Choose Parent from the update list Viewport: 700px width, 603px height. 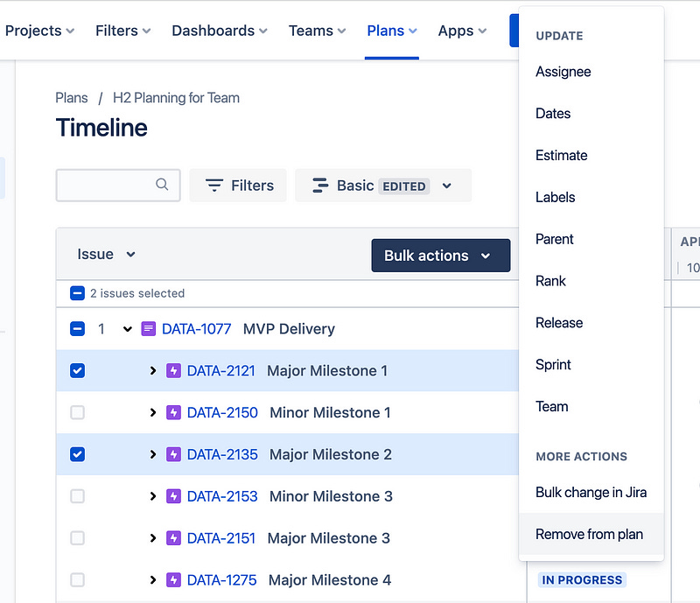[x=591, y=239]
